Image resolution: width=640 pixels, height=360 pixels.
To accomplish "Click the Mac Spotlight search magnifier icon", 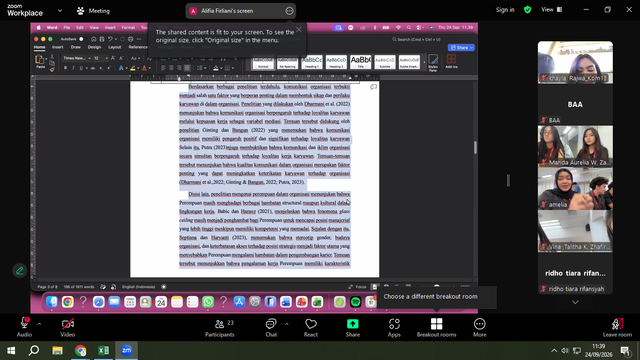I will pos(409,28).
